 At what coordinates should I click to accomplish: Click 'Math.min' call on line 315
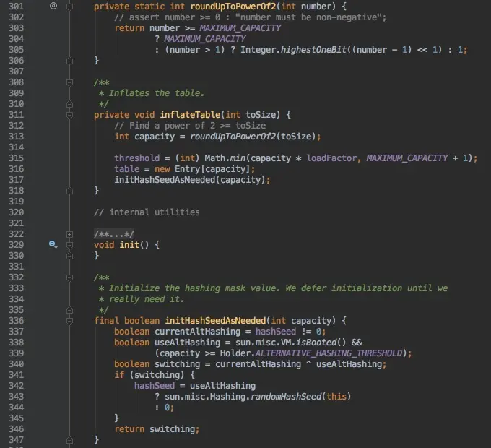click(225, 158)
